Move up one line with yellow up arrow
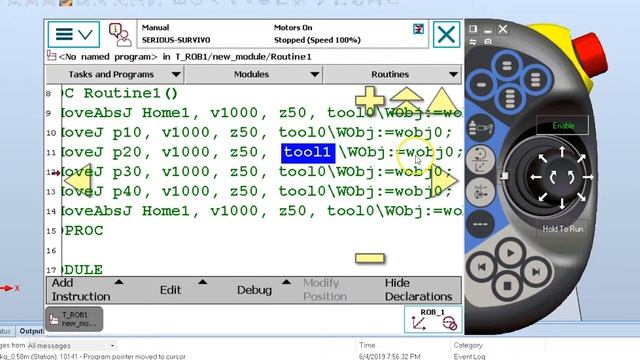The height and width of the screenshot is (360, 640). coord(442,100)
